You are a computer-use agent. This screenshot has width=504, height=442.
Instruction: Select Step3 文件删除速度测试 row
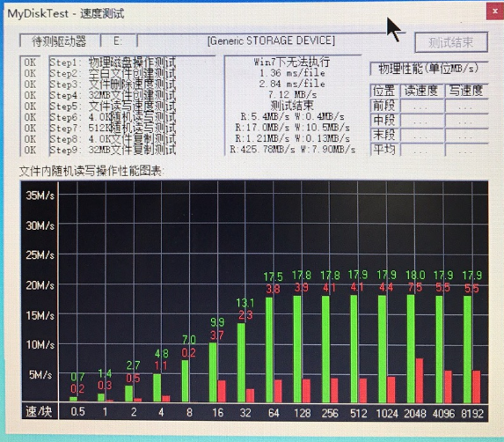point(113,85)
